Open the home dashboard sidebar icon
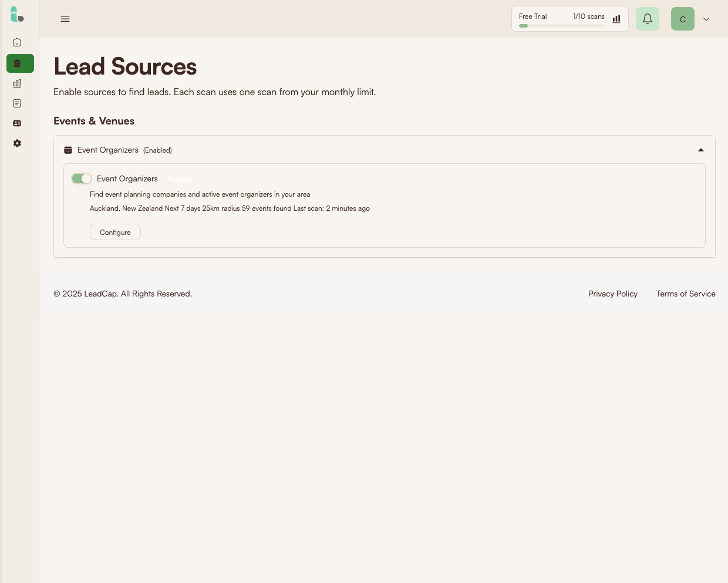 (17, 42)
